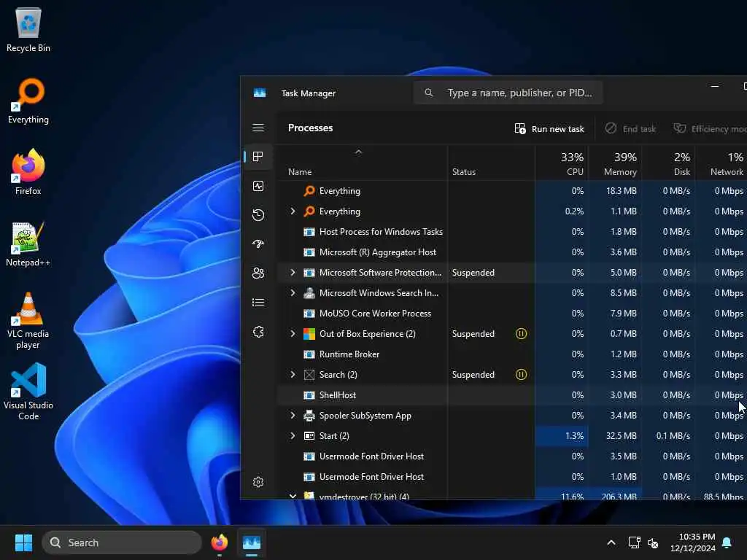Select the Visual Studio Code desktop shortcut
Image resolution: width=747 pixels, height=560 pixels.
click(28, 392)
